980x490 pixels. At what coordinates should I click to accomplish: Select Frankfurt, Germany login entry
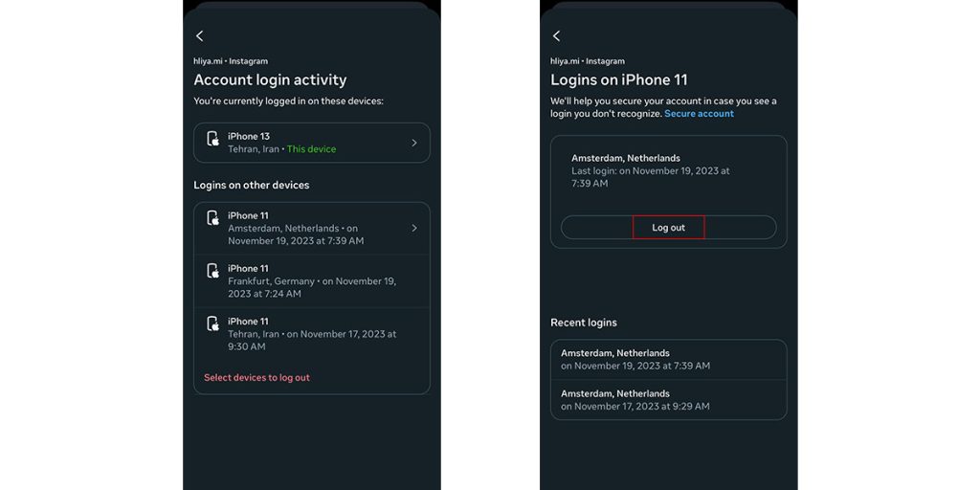click(312, 281)
